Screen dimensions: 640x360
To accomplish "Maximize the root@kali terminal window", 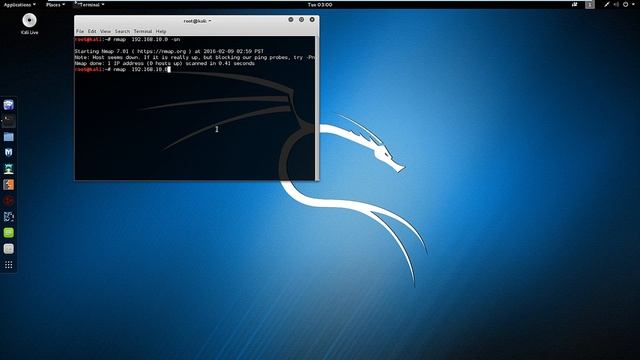I will (x=301, y=20).
